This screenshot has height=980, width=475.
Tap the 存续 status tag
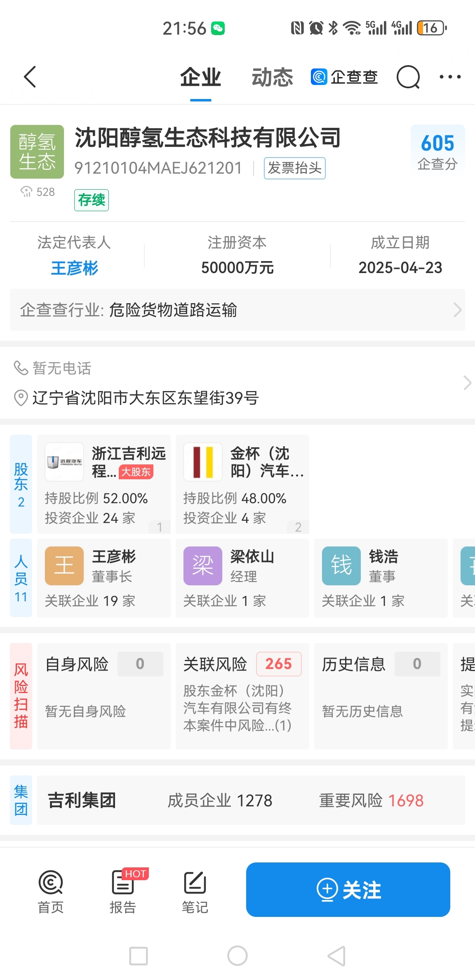point(92,200)
